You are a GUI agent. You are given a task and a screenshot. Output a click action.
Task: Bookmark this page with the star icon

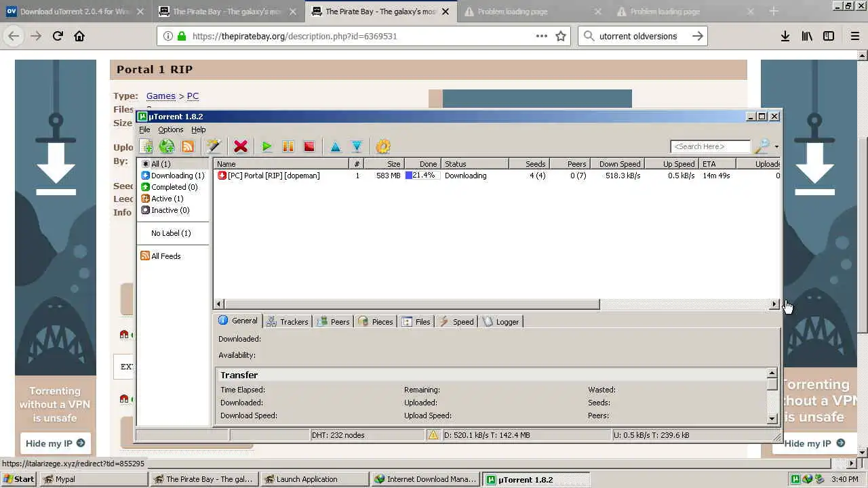[x=561, y=36]
